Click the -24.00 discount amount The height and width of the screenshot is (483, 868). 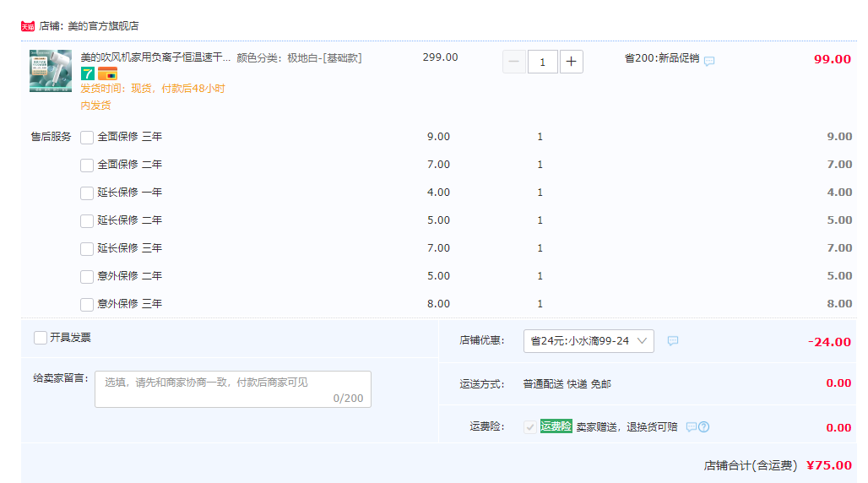[x=829, y=342]
